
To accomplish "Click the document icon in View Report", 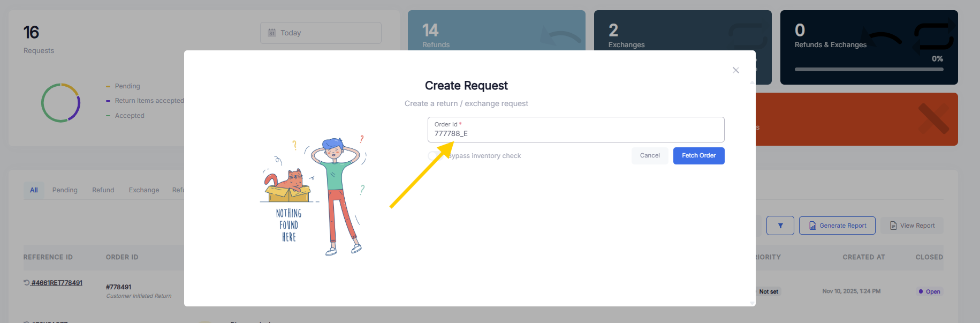I will pyautogui.click(x=893, y=226).
